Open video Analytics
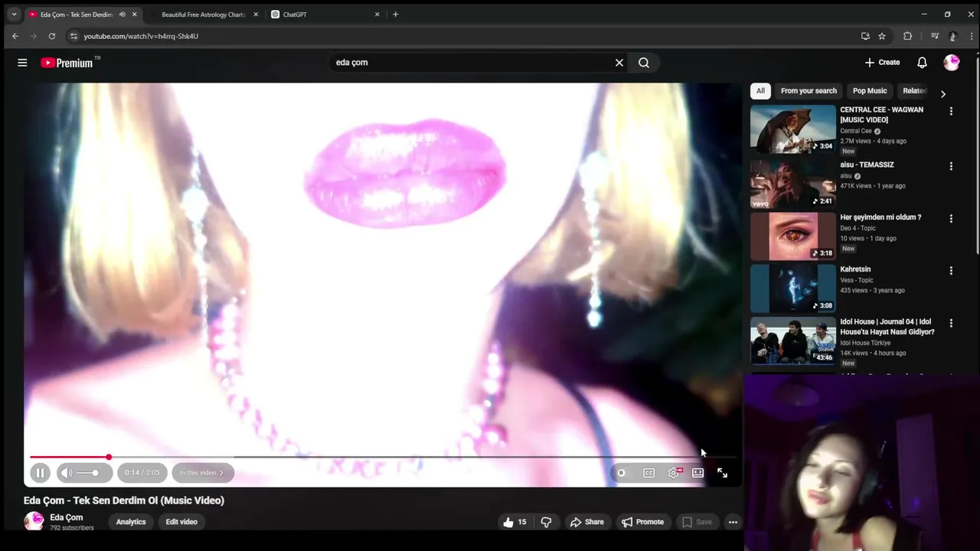 tap(131, 522)
